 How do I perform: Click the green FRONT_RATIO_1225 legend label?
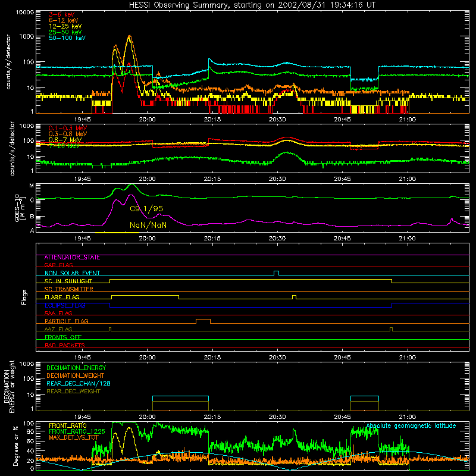tap(77, 431)
